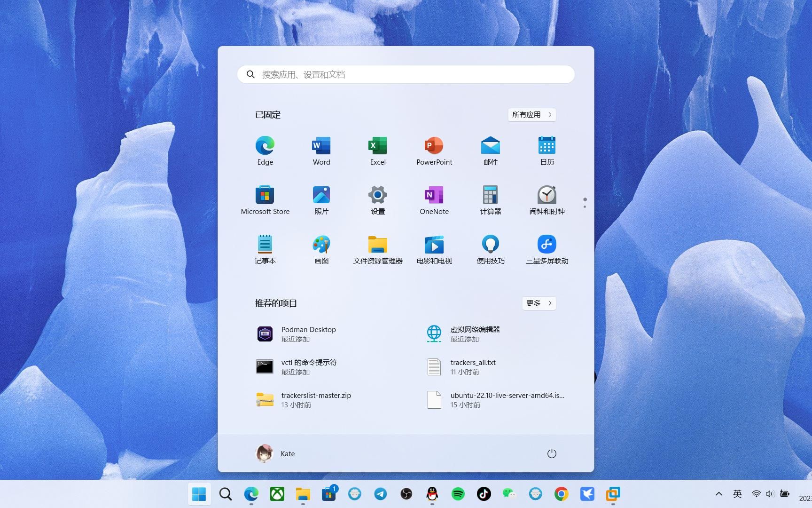The image size is (812, 508).
Task: Expand 所有应用 all apps list
Action: [x=532, y=115]
